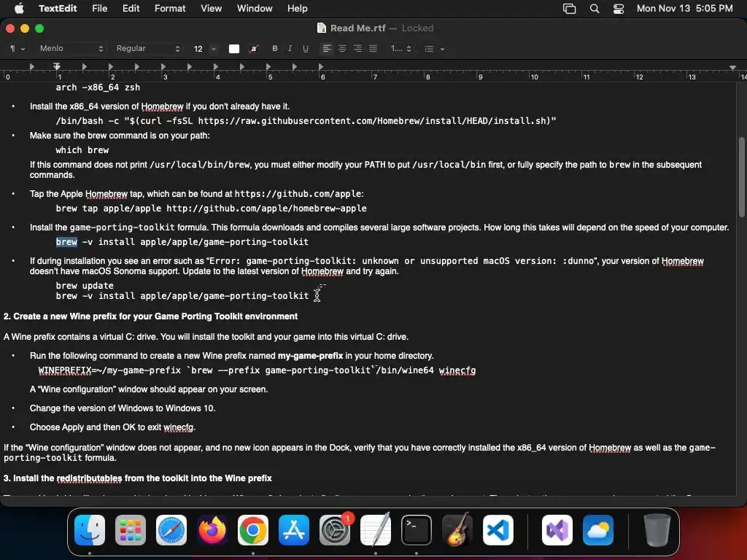
Task: Open Visual Studio from the Dock
Action: [x=557, y=530]
